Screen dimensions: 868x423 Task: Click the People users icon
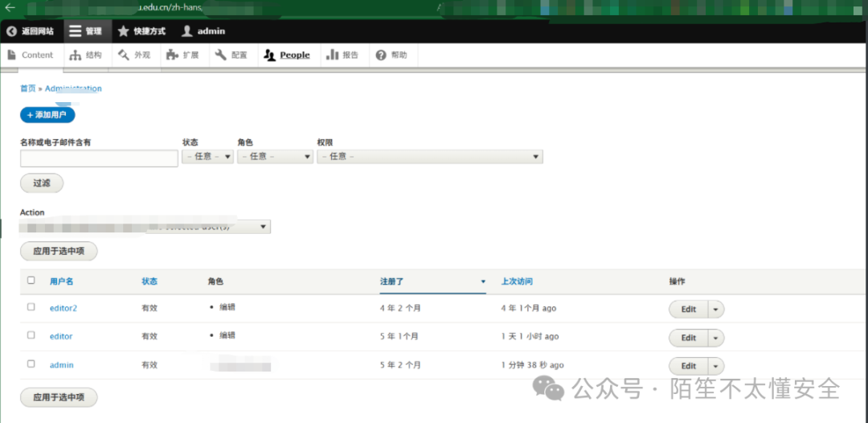coord(269,55)
